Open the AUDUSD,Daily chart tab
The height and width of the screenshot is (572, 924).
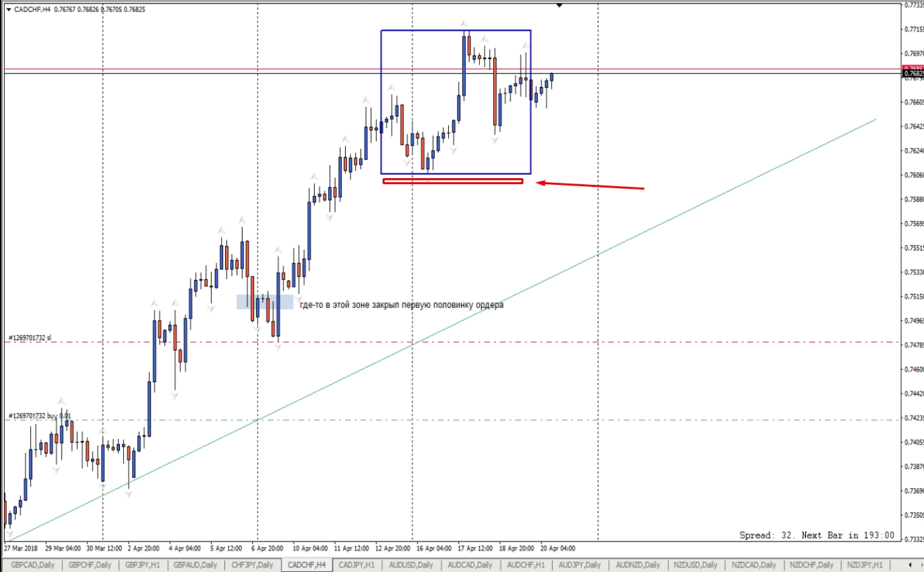click(411, 565)
